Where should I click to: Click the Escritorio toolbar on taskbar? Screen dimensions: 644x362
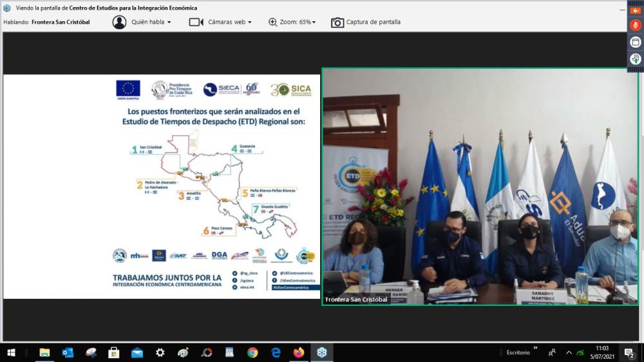(x=518, y=352)
